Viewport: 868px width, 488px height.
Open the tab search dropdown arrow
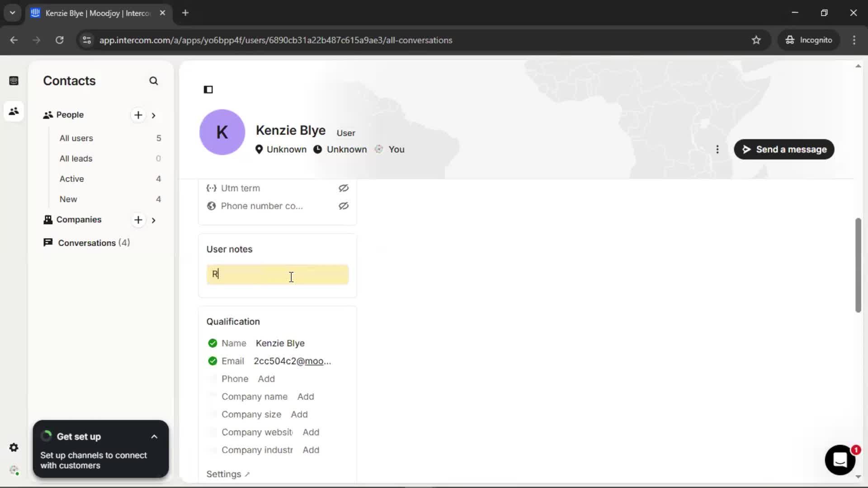click(x=12, y=13)
